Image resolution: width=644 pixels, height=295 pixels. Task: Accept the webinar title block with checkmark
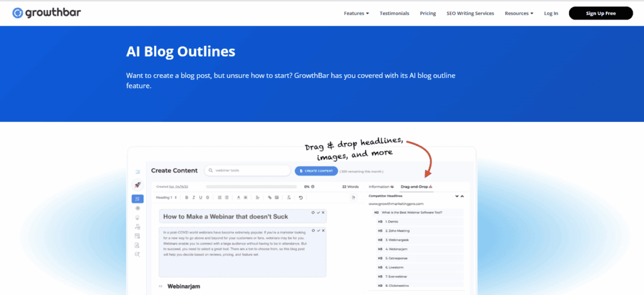tap(318, 213)
